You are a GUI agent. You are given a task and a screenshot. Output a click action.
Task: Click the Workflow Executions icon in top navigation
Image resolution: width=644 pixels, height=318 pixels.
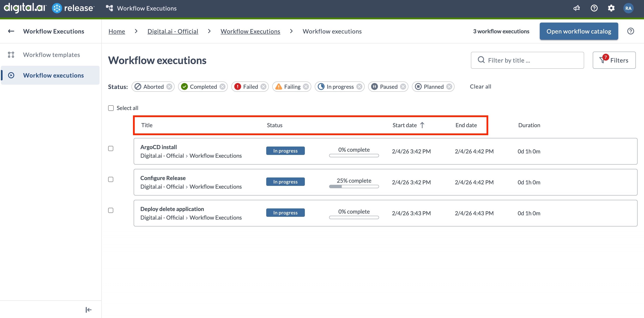(109, 8)
